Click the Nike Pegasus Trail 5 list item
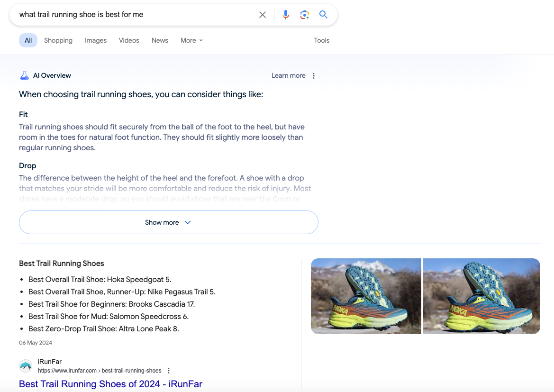554x392 pixels. pos(122,292)
